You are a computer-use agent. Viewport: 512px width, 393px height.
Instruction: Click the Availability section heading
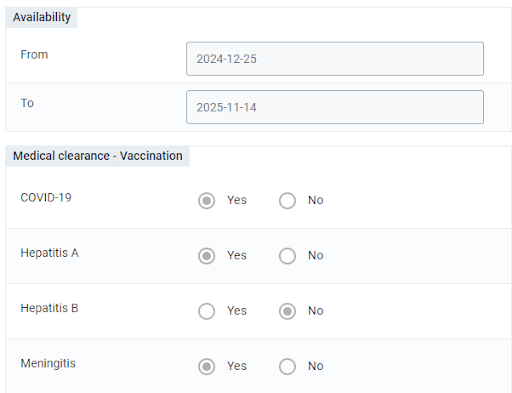tap(42, 17)
